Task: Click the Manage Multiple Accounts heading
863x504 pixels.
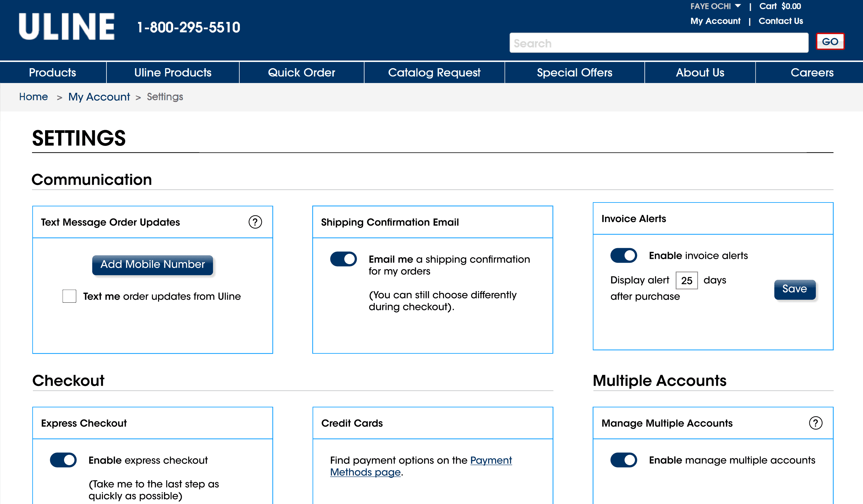Action: click(x=667, y=423)
